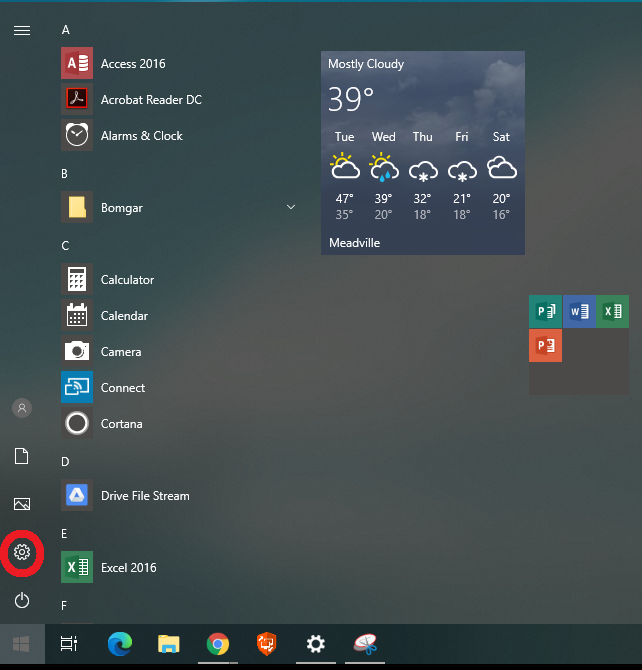
Task: Click the letter B section header
Action: [65, 173]
